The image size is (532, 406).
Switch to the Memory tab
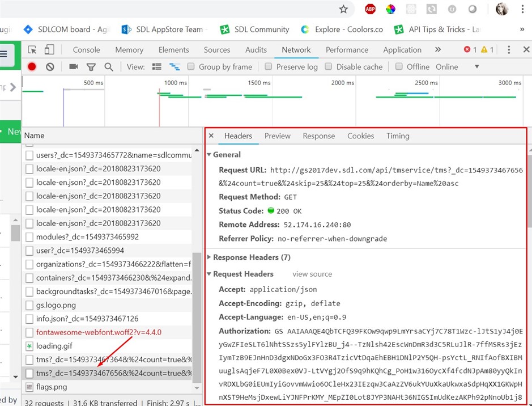point(129,50)
